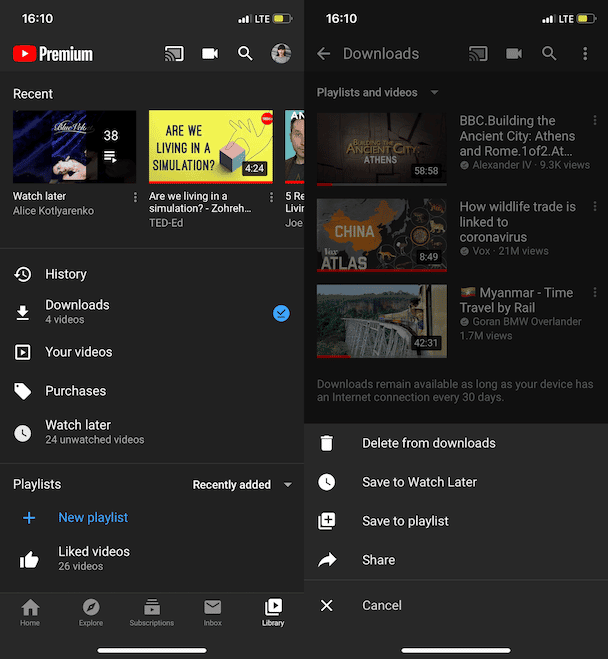The width and height of the screenshot is (608, 659).
Task: Open the Subscriptions tab
Action: (x=152, y=612)
